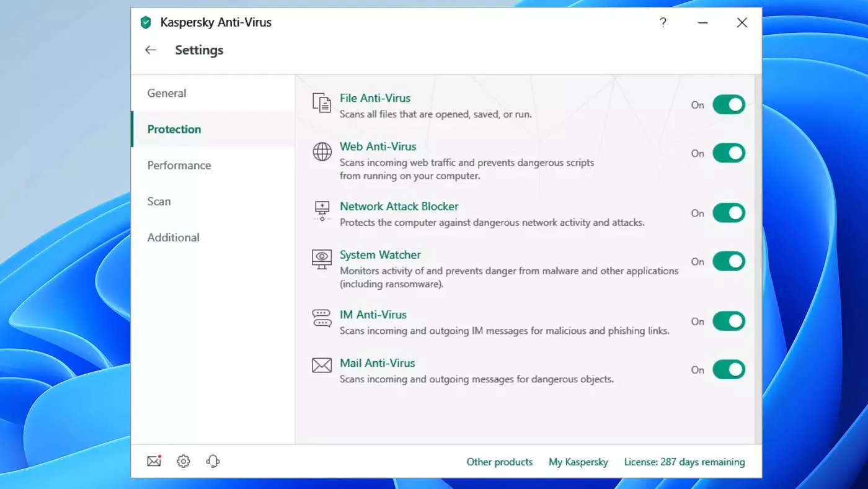
Task: Disable the Network Attack Blocker switch
Action: click(x=728, y=213)
